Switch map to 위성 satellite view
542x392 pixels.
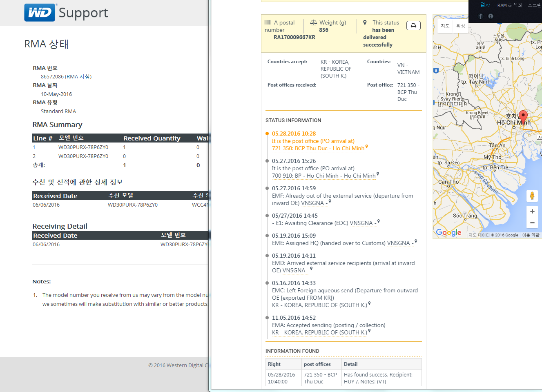(460, 26)
